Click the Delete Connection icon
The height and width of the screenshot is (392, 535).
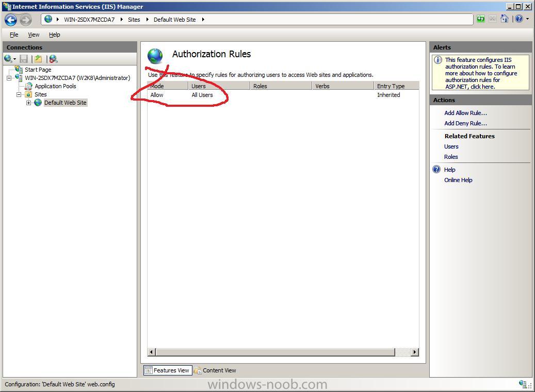coord(53,59)
